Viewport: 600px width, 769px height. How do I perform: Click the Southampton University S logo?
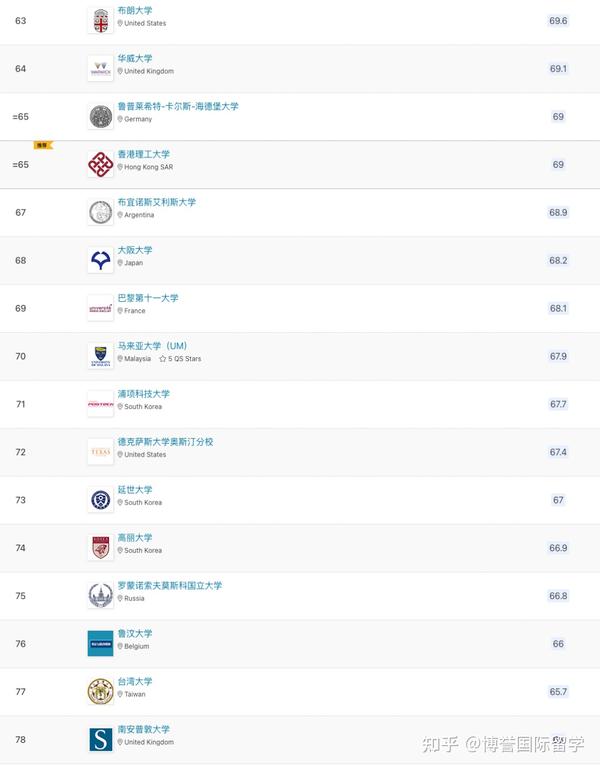point(100,740)
